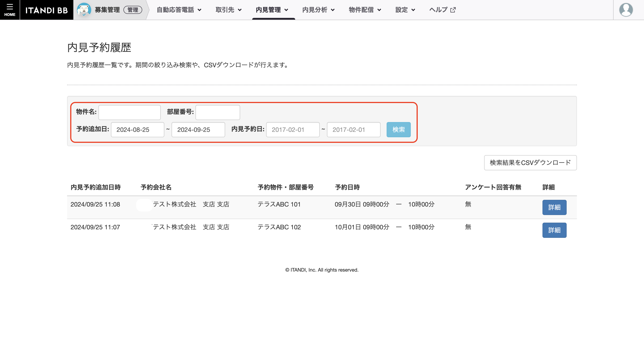Open 詳細 for テラスABC 102
This screenshot has width=644, height=363.
click(x=554, y=230)
